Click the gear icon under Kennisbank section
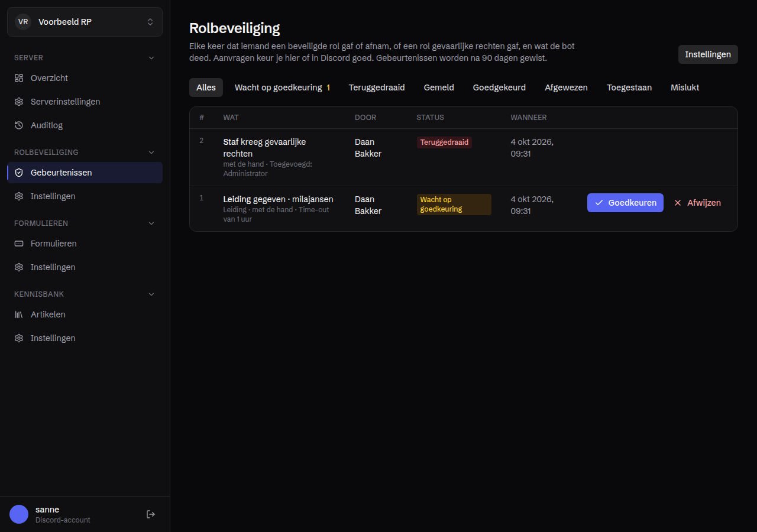 tap(19, 338)
